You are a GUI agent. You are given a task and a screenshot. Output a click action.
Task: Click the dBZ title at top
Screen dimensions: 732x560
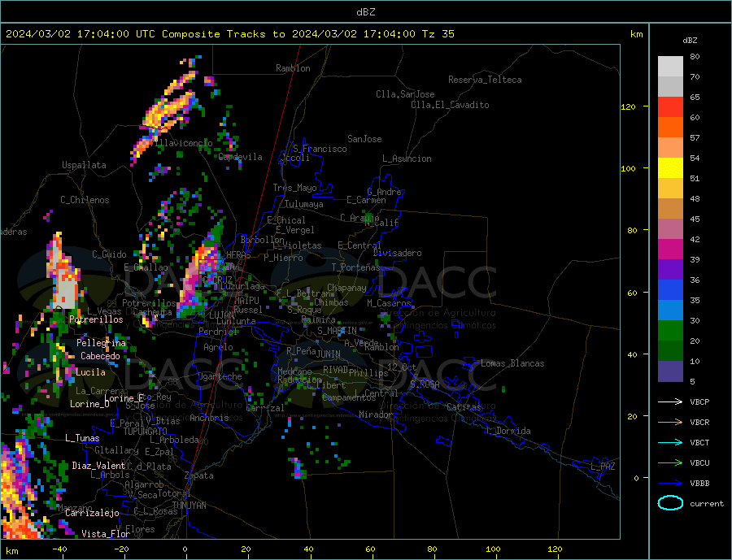pos(365,12)
